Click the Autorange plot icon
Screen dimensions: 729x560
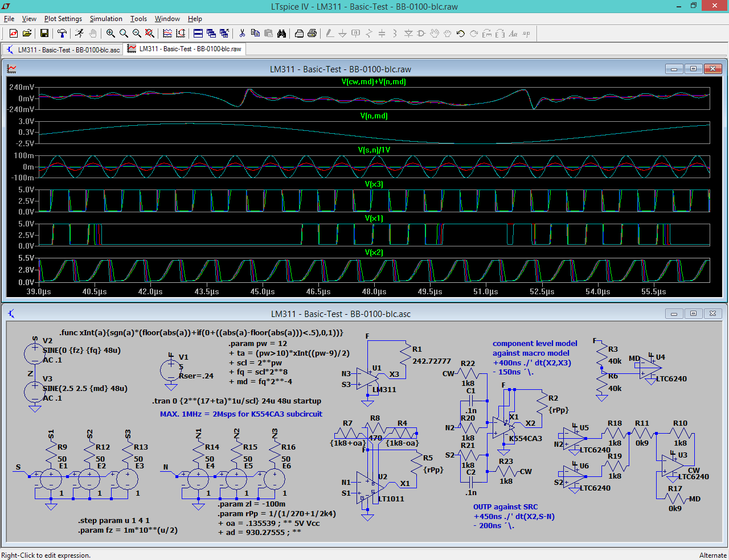[181, 34]
